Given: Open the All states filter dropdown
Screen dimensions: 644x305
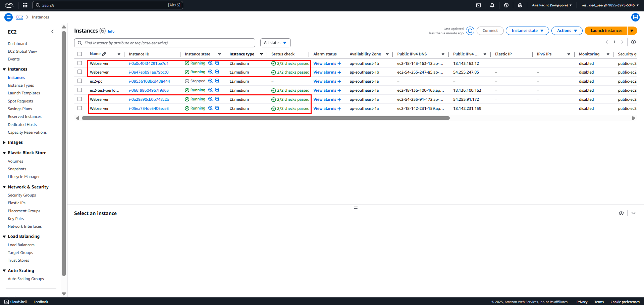Looking at the screenshot, I should (x=275, y=43).
